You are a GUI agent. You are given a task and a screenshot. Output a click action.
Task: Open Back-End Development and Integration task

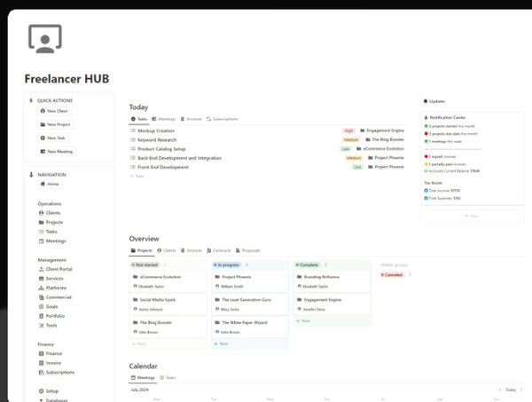pos(179,158)
